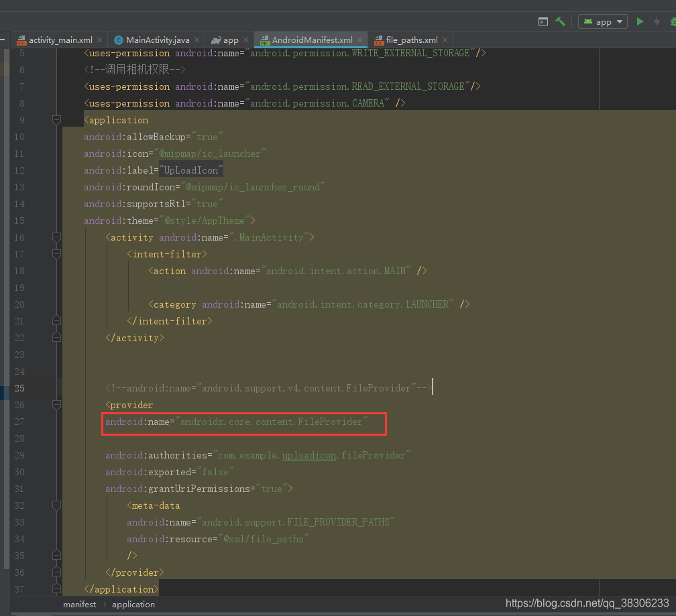676x616 pixels.
Task: Click the FILE_PROVIDER_PATHS meta-data name
Action: (295, 522)
